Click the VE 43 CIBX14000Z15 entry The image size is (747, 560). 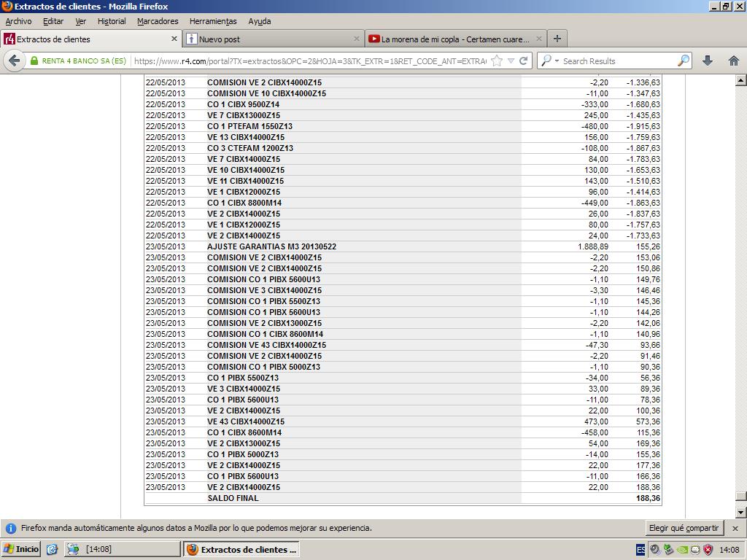pyautogui.click(x=245, y=421)
